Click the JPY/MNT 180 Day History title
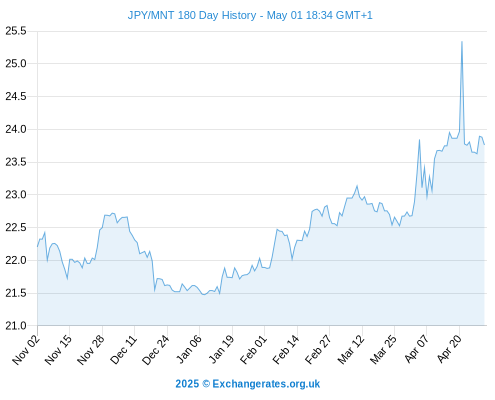 click(250, 15)
